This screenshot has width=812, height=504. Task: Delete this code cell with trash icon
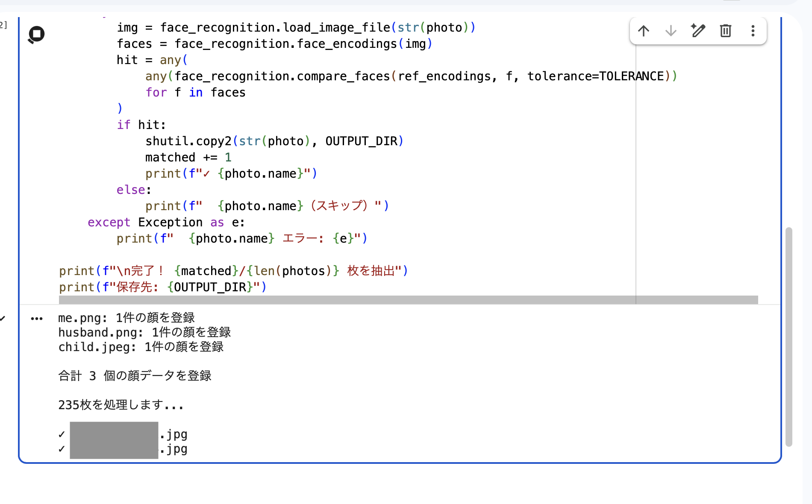[x=725, y=31]
